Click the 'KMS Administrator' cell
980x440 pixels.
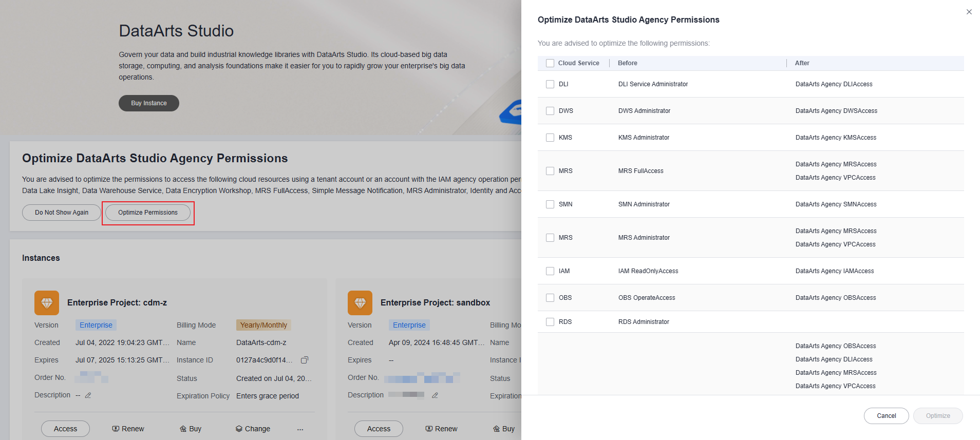[644, 138]
